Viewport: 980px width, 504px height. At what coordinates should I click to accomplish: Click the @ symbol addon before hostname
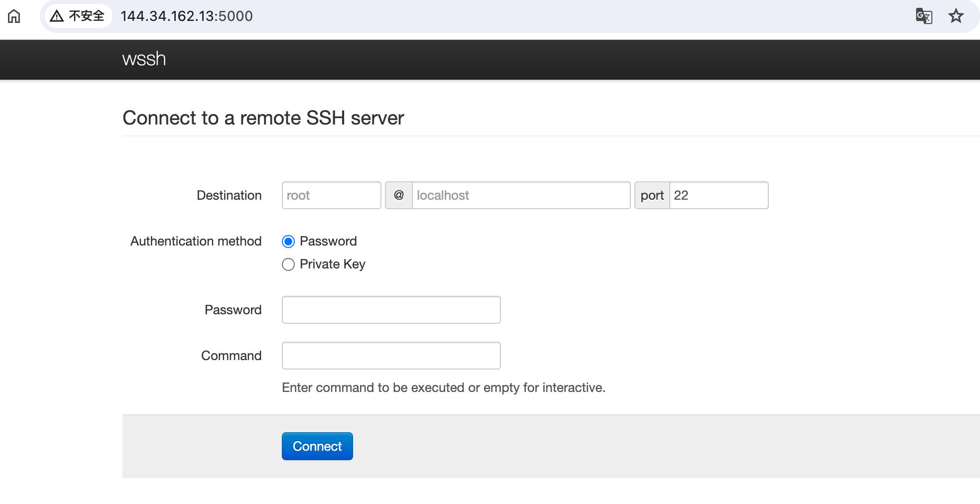coord(398,195)
